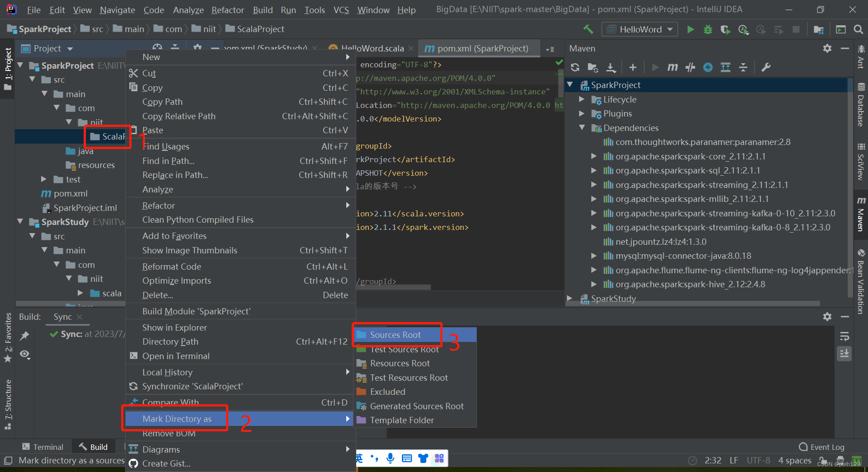Toggle soft-wrap icon in Build panel
Viewport: 868px width, 472px height.
(x=844, y=336)
